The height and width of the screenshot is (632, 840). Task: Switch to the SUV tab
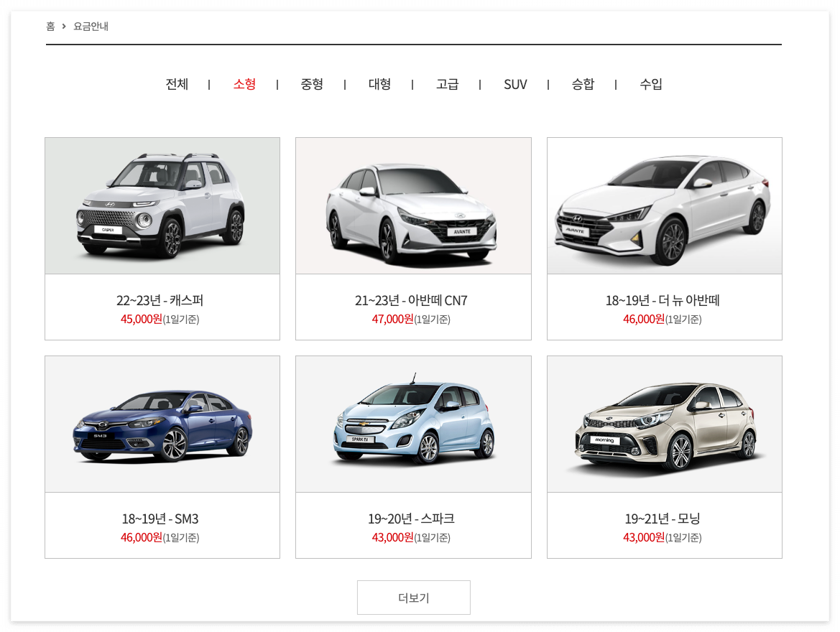point(515,84)
